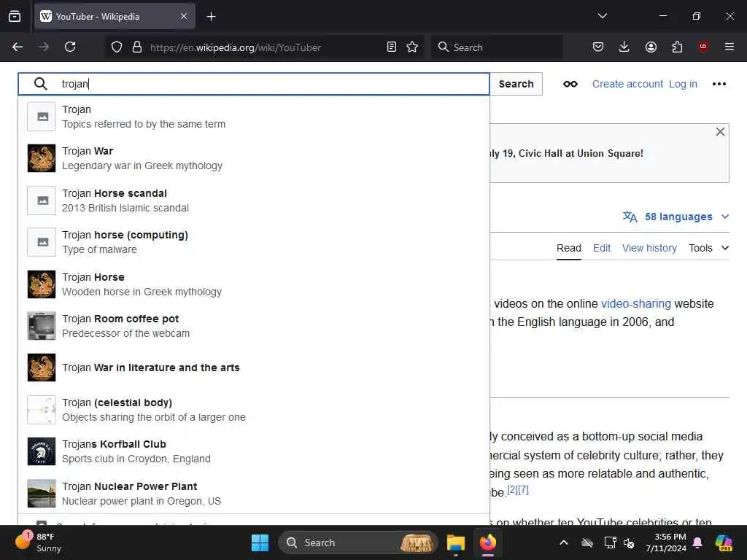This screenshot has height=560, width=747.
Task: Select the Trojan Horse scandal suggestion
Action: (253, 201)
